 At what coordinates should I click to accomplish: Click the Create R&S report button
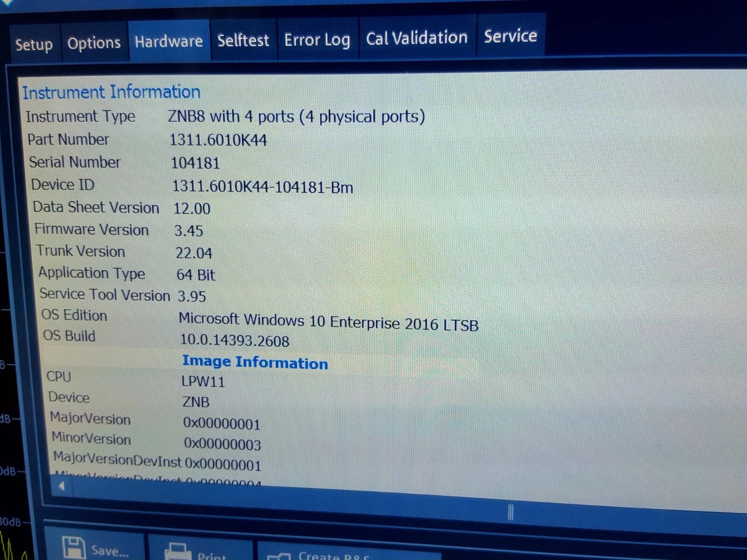(x=349, y=552)
